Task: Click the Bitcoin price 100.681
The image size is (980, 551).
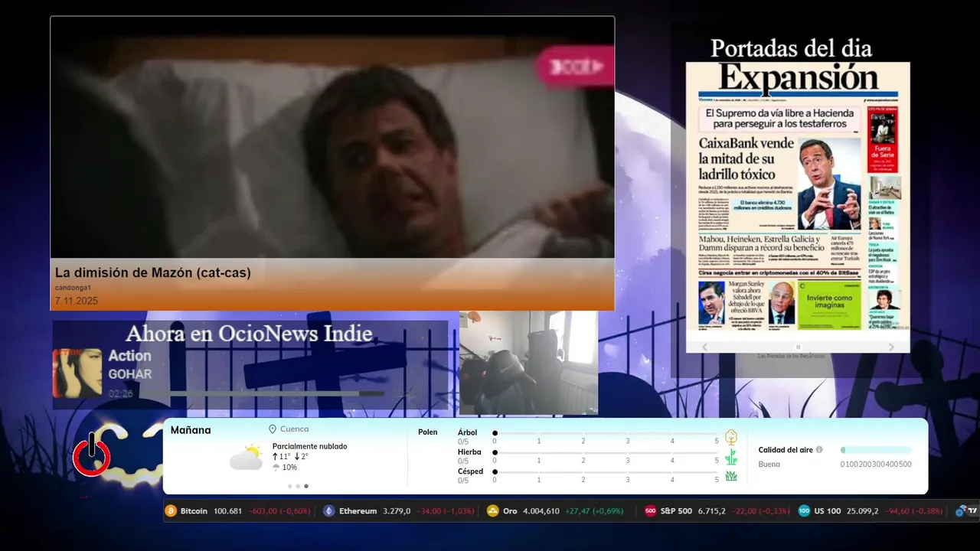Action: (x=227, y=511)
